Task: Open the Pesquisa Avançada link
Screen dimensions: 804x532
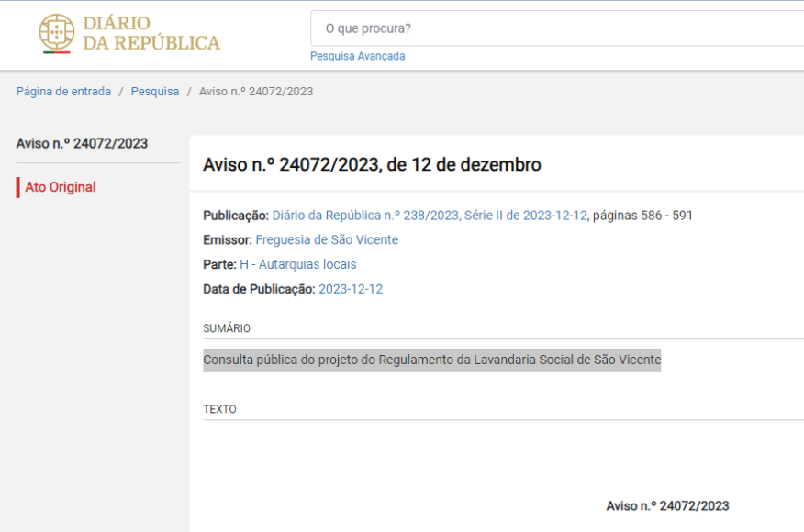Action: pyautogui.click(x=357, y=56)
